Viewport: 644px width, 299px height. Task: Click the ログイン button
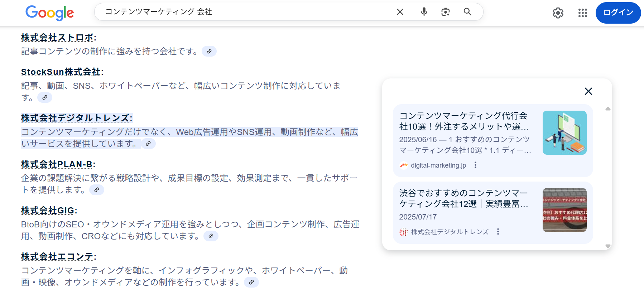point(618,13)
